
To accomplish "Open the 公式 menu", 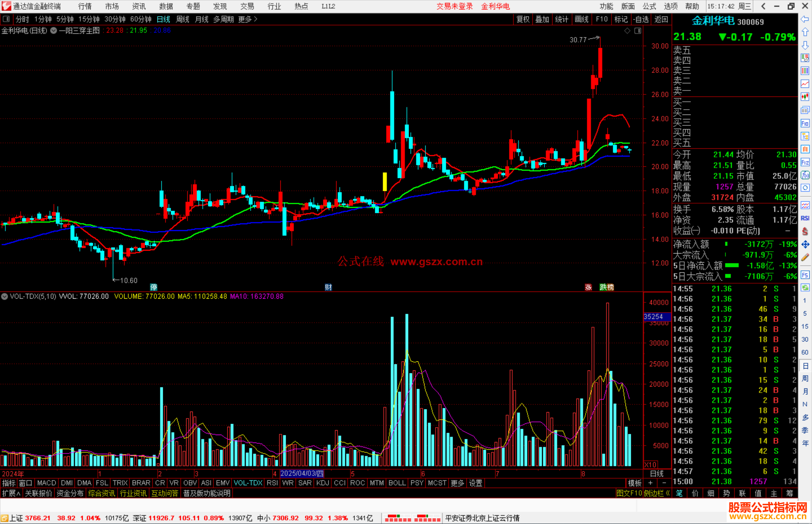I will pos(649,6).
